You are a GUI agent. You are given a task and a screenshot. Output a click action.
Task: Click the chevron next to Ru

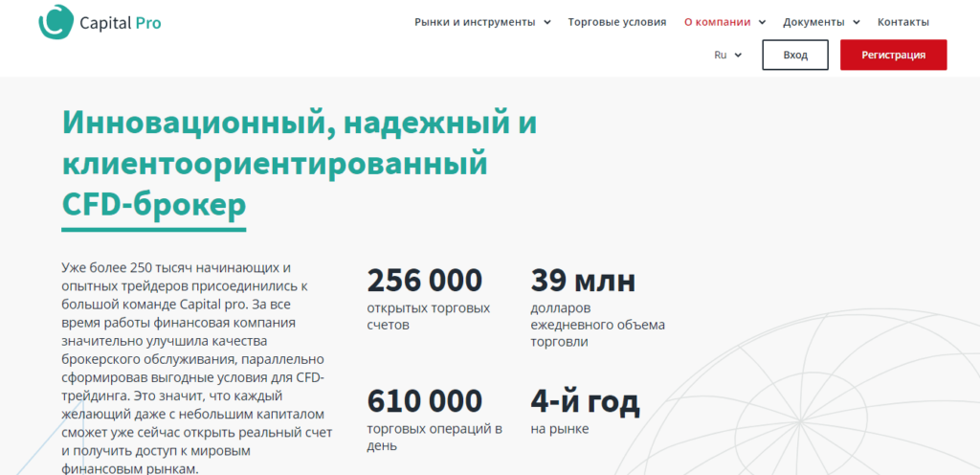point(738,55)
